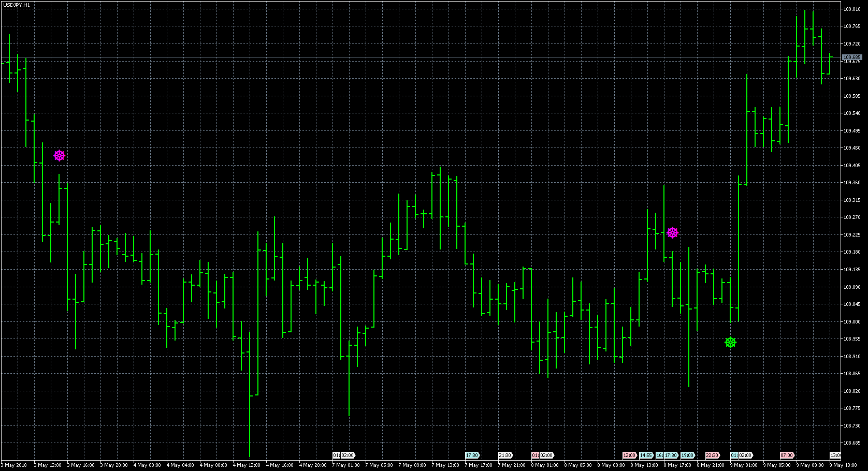Click the 8 May 09:00 time label

click(611, 465)
